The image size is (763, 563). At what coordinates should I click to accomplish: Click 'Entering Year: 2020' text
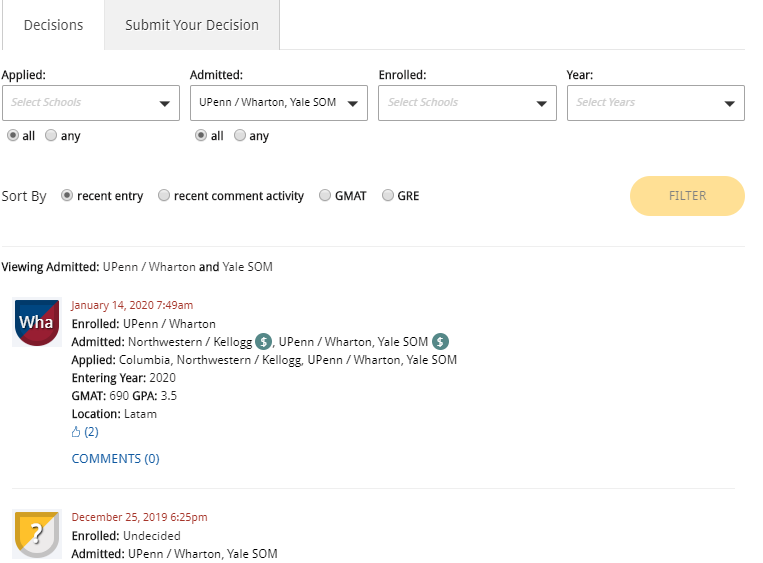coord(124,378)
